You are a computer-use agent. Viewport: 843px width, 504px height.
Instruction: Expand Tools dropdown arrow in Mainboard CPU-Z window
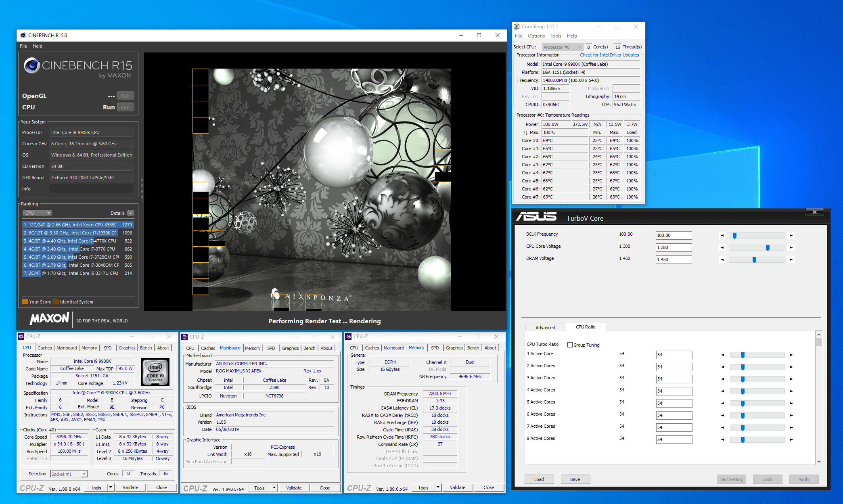click(x=274, y=488)
